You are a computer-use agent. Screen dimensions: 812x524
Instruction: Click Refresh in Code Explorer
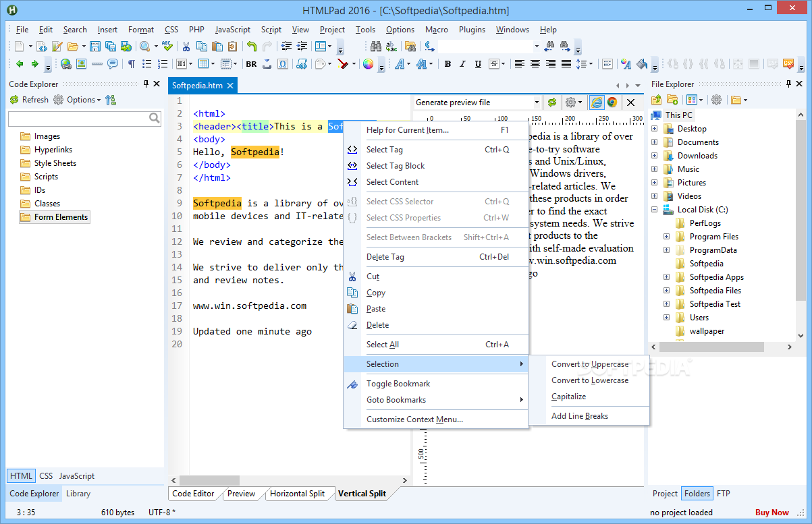[x=28, y=100]
